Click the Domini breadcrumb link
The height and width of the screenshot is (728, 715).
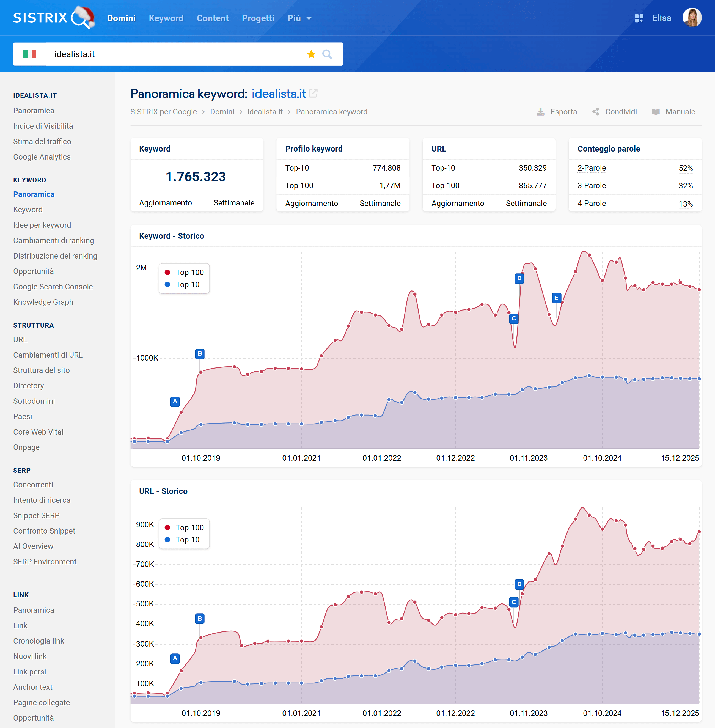(222, 112)
